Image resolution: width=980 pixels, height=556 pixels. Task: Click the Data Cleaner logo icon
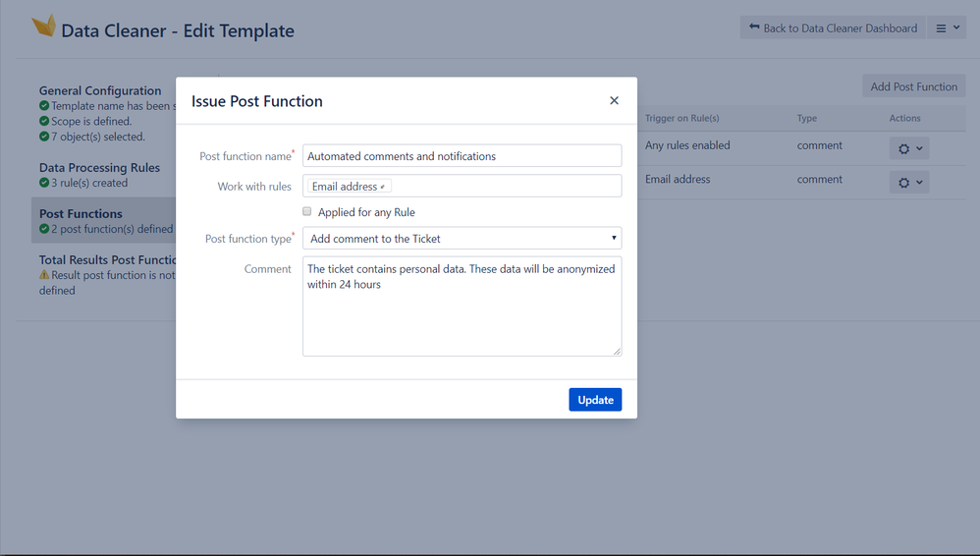coord(44,27)
